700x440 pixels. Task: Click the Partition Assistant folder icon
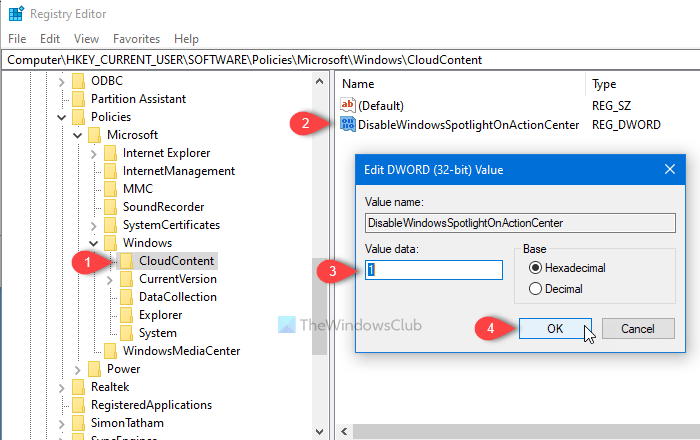pyautogui.click(x=78, y=99)
